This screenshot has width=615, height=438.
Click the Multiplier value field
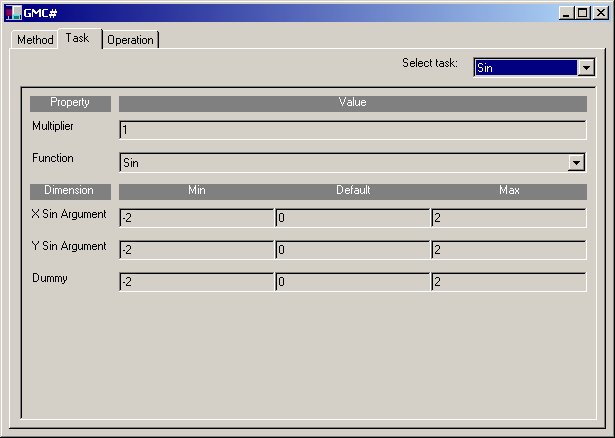tap(352, 130)
